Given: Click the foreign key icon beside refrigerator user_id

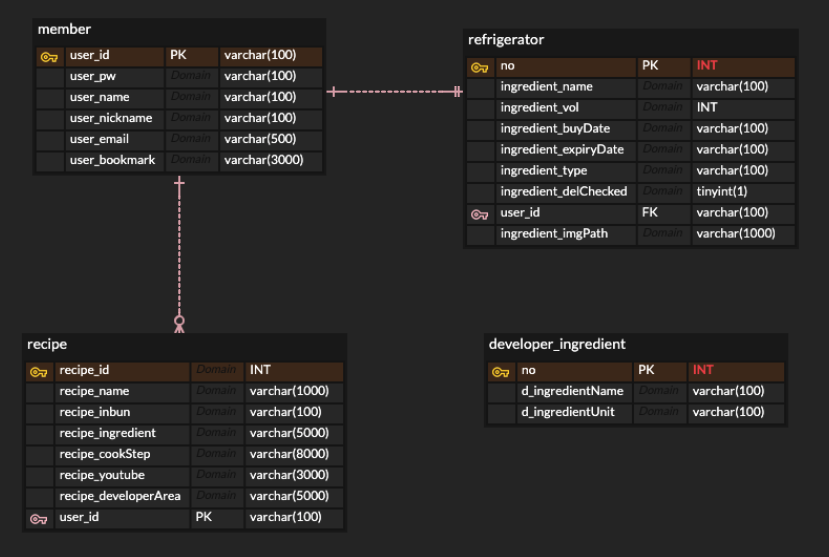Looking at the screenshot, I should click(480, 215).
